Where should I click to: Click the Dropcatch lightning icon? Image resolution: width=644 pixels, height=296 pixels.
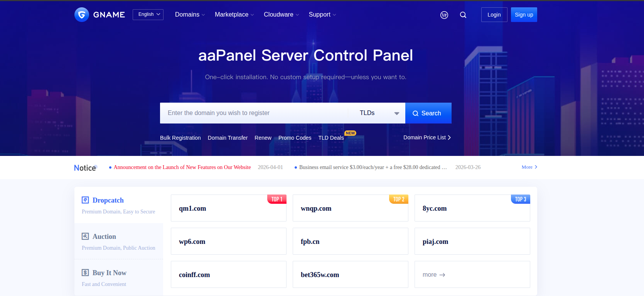[x=85, y=200]
